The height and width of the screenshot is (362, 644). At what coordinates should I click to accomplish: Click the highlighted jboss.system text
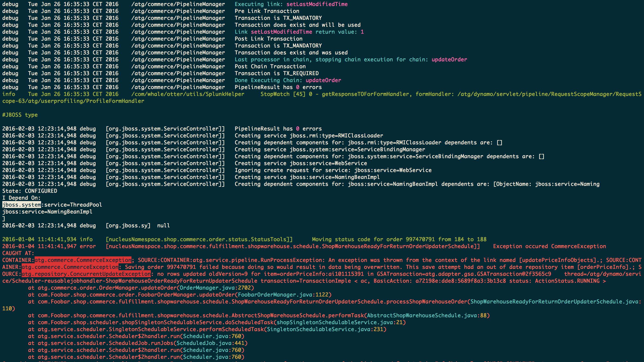21,205
